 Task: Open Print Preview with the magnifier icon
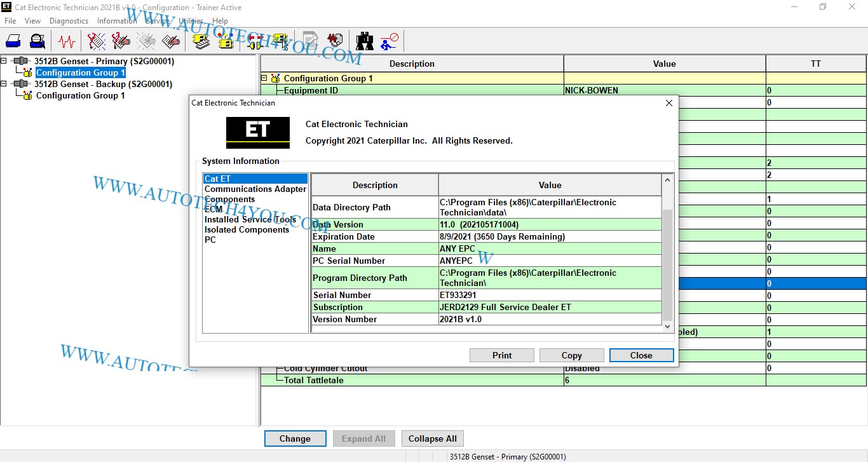[x=37, y=41]
